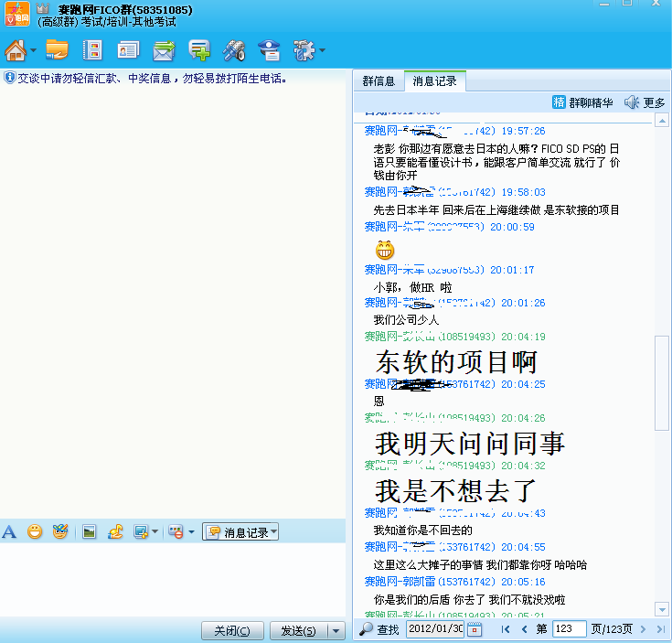Screen dimensions: 672x643
Task: Click the 发送(S) button
Action: tap(298, 630)
